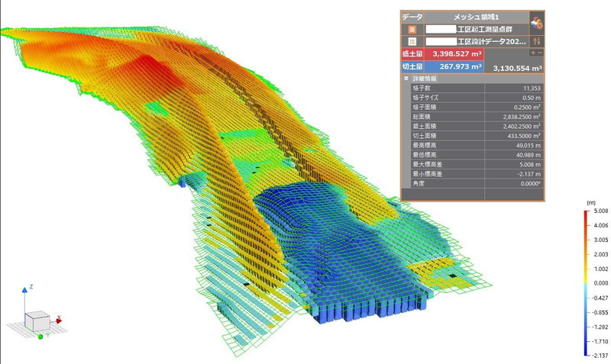
Task: Click the green Y axis ball
Action: coord(40,336)
